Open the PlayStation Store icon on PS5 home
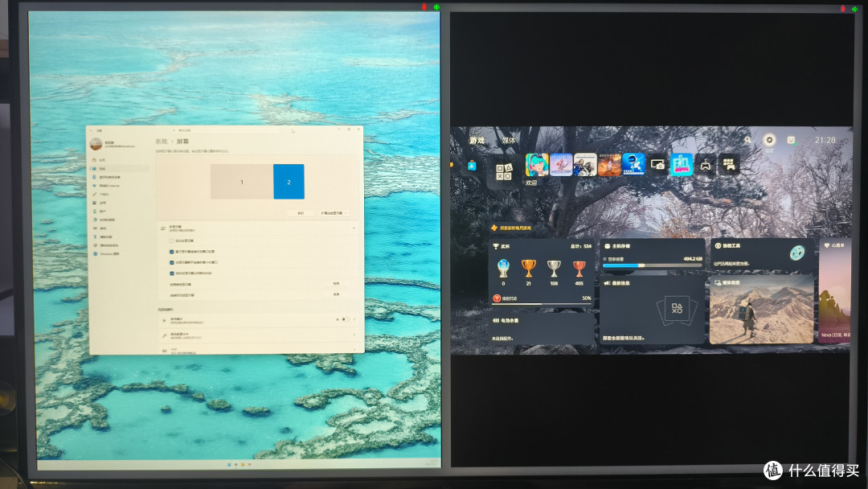 coord(471,166)
